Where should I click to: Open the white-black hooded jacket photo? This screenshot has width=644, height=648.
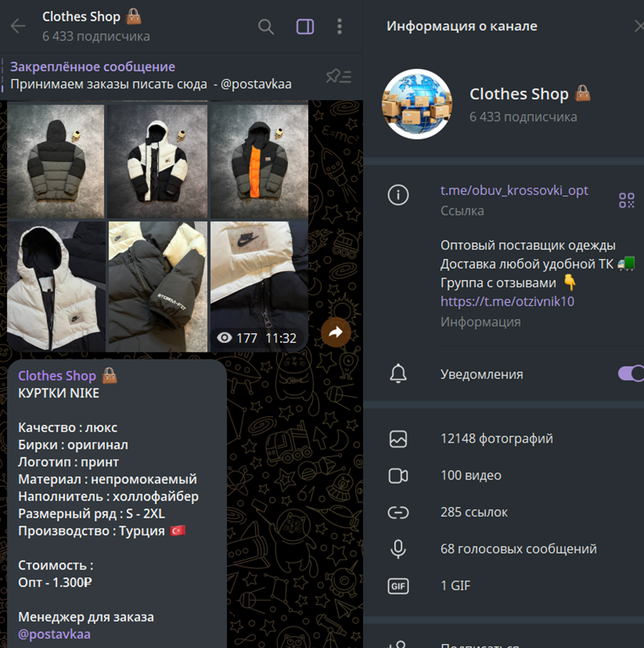pos(157,161)
